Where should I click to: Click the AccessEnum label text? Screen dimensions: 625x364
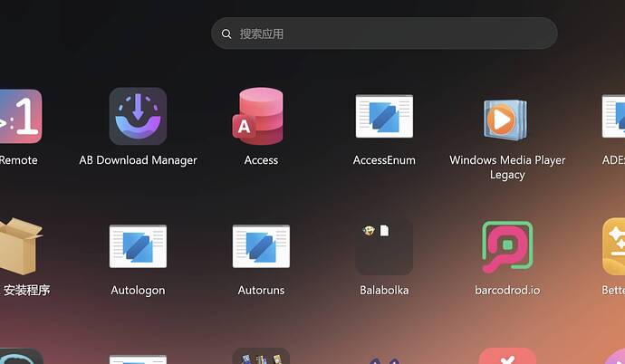[x=384, y=160]
